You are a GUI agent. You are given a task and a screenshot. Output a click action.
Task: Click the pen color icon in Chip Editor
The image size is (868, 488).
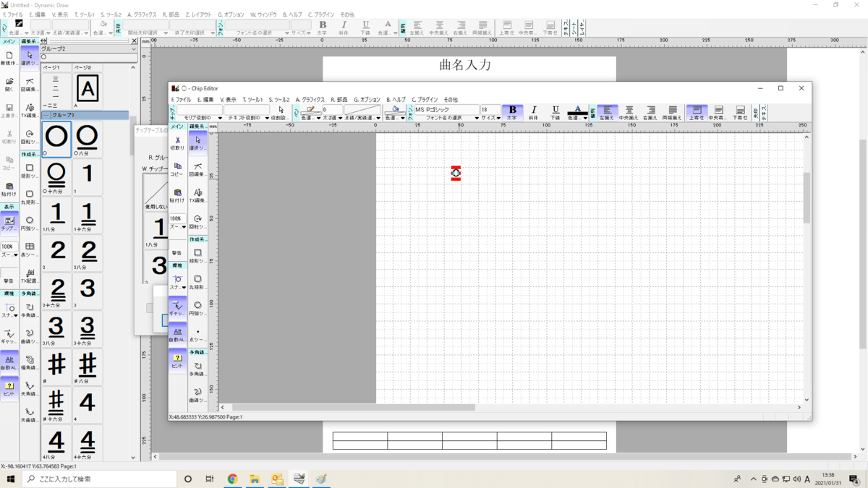tap(310, 110)
